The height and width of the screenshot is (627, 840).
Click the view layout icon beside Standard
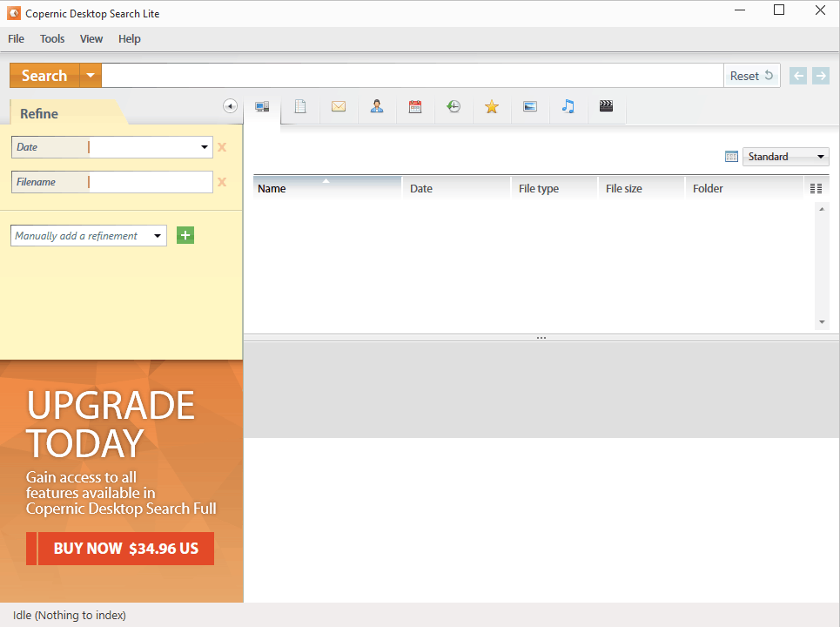731,157
